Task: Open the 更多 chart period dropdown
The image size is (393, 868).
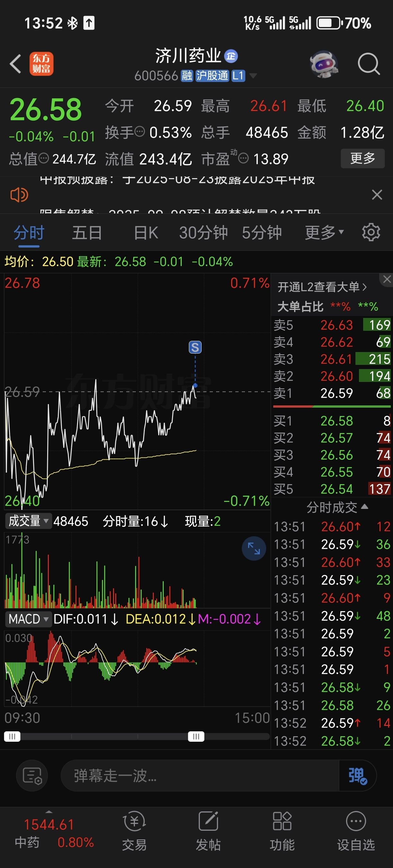Action: (324, 232)
